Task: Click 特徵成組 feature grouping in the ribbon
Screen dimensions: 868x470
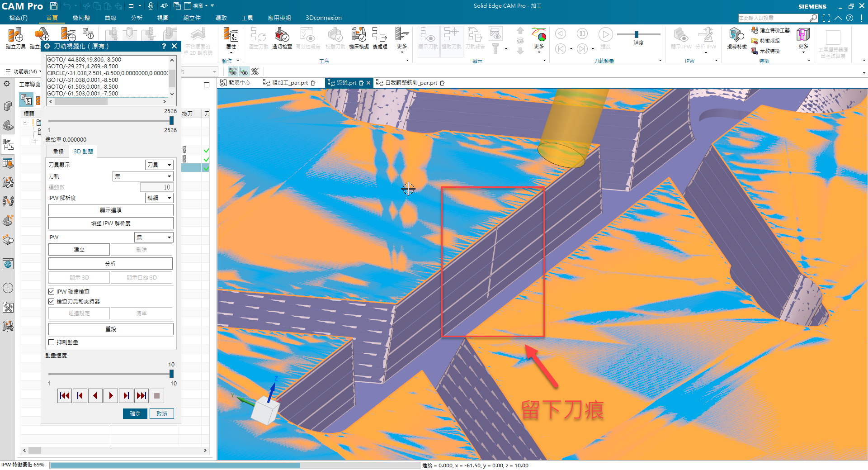Action: point(766,41)
